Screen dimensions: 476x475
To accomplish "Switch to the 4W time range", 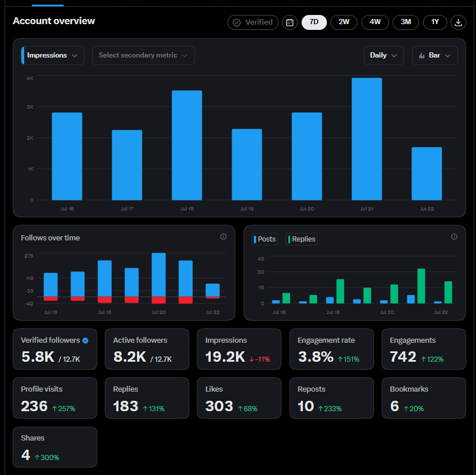I will (x=375, y=22).
